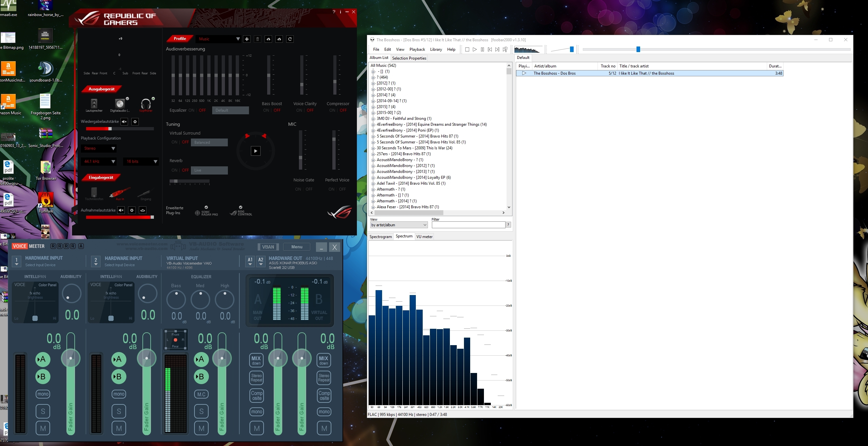Mute the Wiedergabelautstärke playback volume

click(124, 122)
